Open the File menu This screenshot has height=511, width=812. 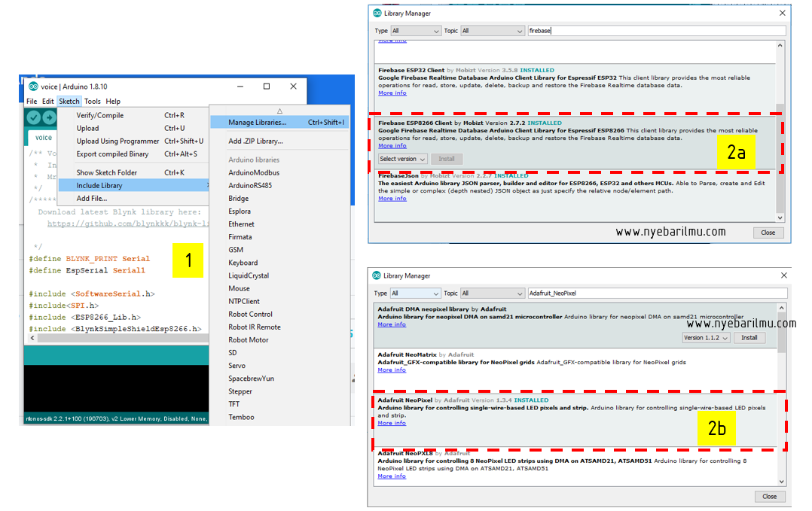tap(32, 102)
